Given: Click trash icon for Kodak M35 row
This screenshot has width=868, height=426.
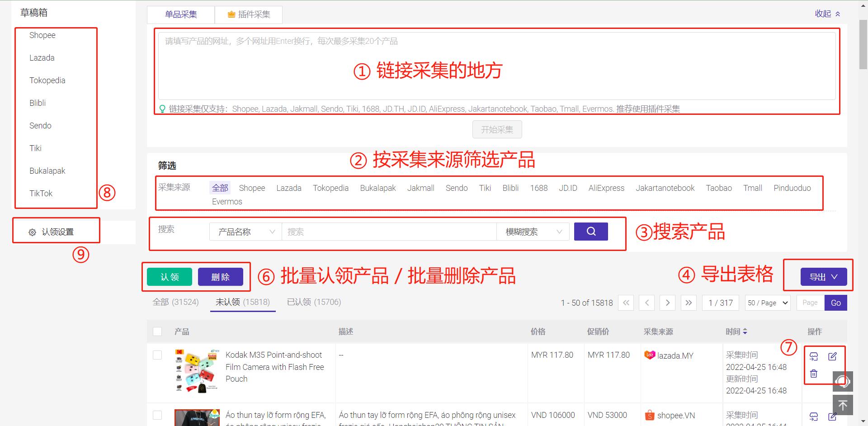Looking at the screenshot, I should [814, 374].
